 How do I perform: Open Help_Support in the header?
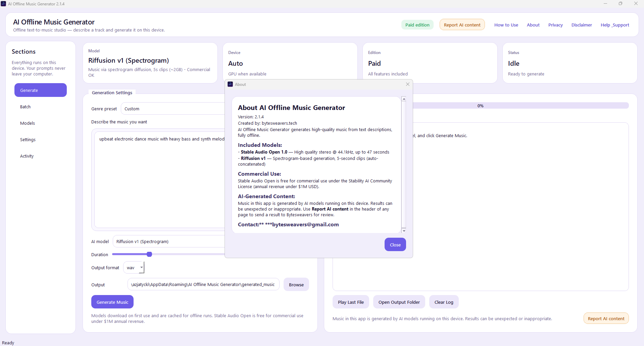tap(615, 25)
